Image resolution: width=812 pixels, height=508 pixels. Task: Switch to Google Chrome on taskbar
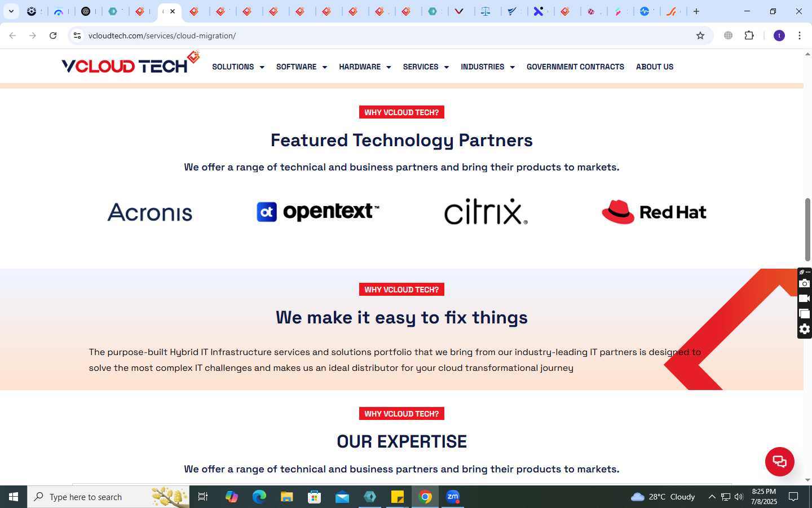[x=425, y=497]
